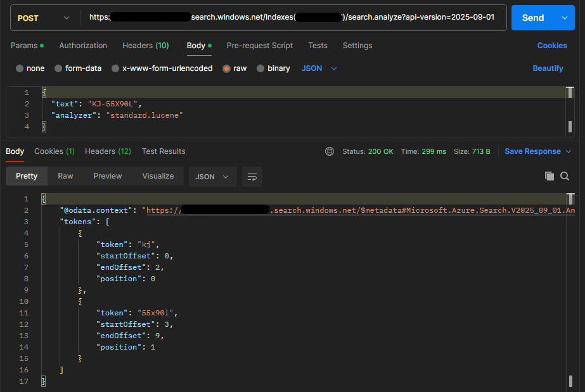
Task: Open the Send button arrow options
Action: click(x=564, y=18)
